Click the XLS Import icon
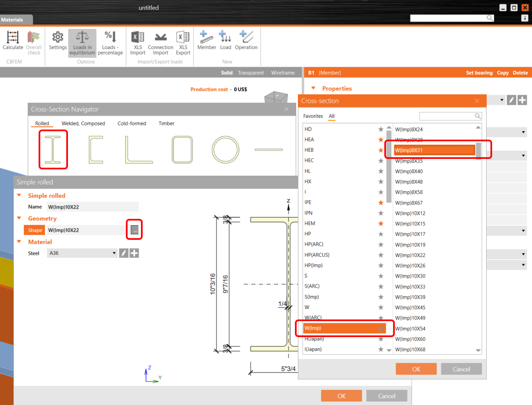The image size is (532, 405). 137,40
